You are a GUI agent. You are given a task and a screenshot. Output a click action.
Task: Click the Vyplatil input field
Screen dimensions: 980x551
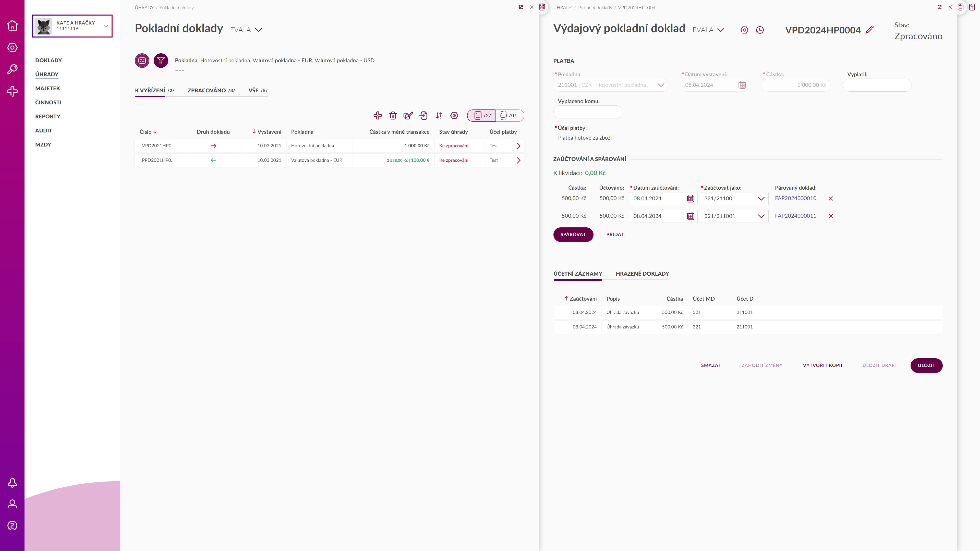coord(877,85)
